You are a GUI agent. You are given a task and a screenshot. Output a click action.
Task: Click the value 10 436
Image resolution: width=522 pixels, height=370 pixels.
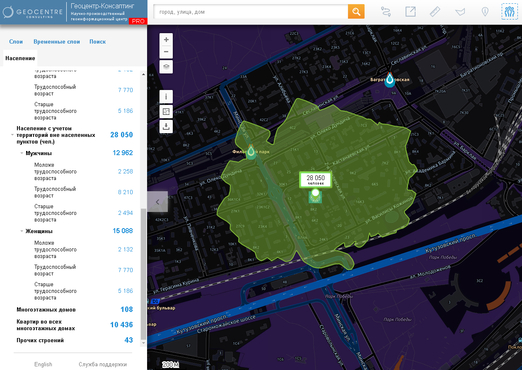click(x=122, y=325)
